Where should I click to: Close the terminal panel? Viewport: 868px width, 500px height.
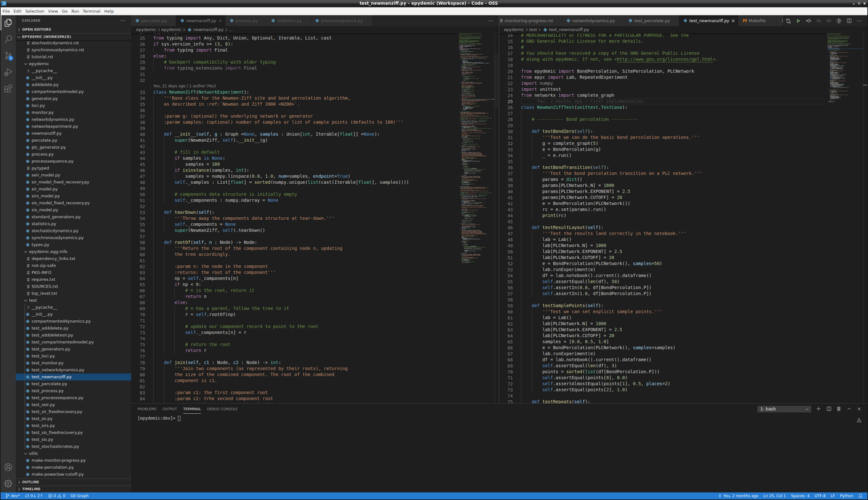click(x=859, y=409)
